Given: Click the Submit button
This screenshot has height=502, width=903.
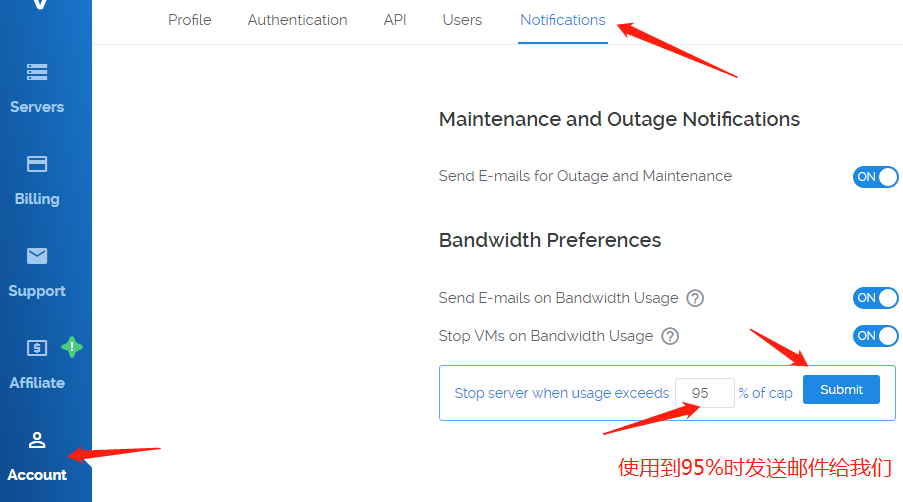Looking at the screenshot, I should click(841, 390).
